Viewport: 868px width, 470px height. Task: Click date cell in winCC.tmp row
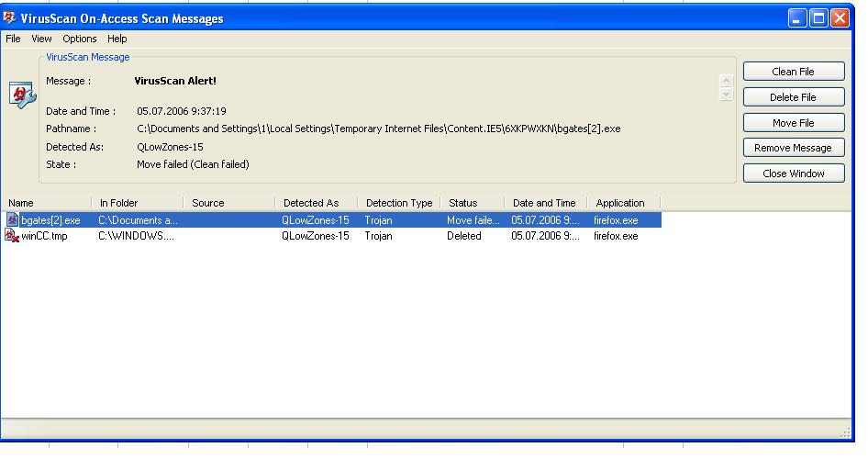click(x=545, y=237)
